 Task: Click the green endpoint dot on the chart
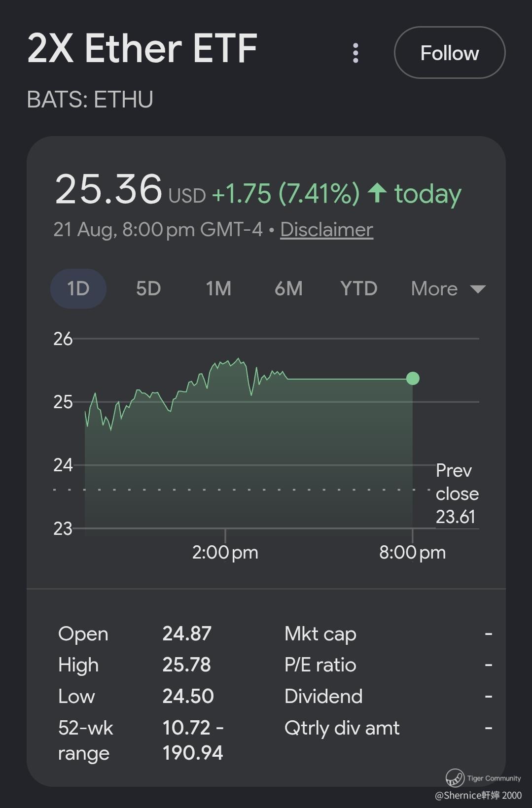[x=413, y=379]
